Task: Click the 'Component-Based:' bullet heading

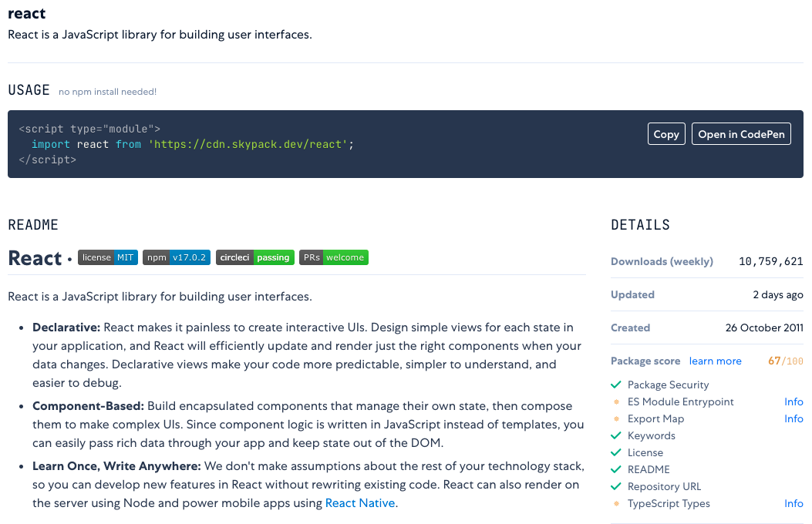Action: pyautogui.click(x=88, y=406)
